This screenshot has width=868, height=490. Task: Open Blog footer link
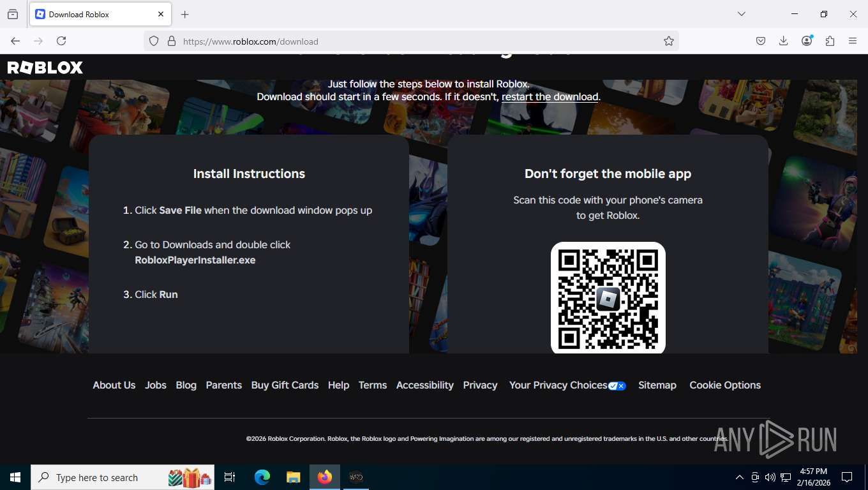point(186,385)
